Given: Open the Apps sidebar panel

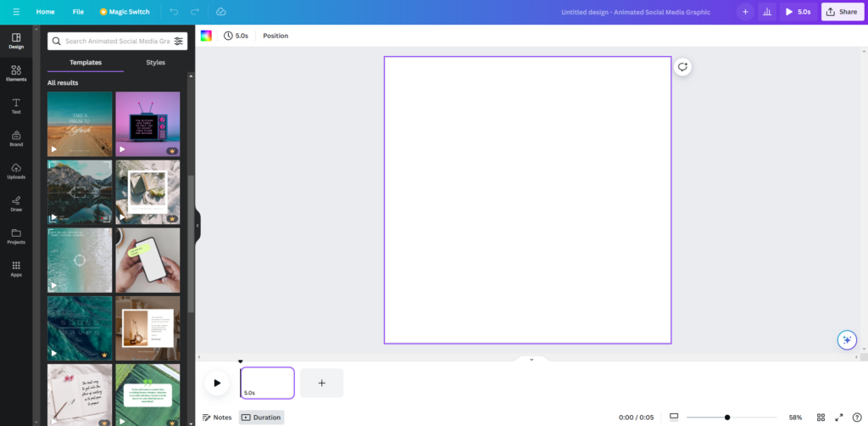Looking at the screenshot, I should [x=16, y=269].
